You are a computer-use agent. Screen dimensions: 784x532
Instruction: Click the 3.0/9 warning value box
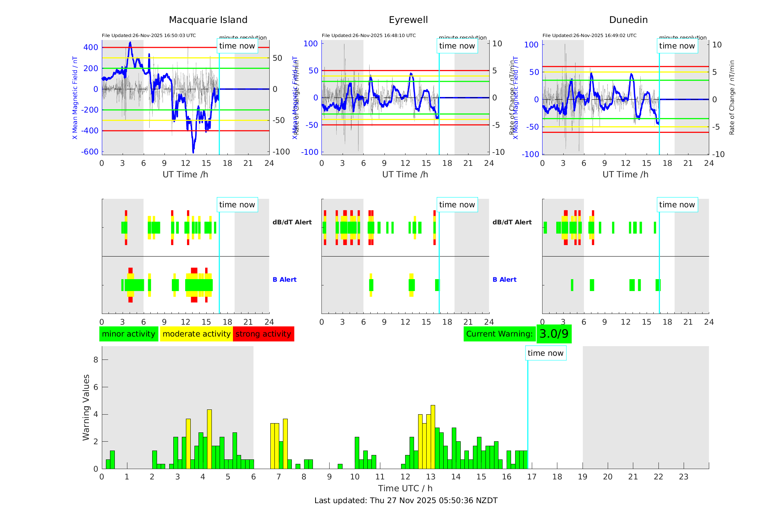click(x=554, y=334)
